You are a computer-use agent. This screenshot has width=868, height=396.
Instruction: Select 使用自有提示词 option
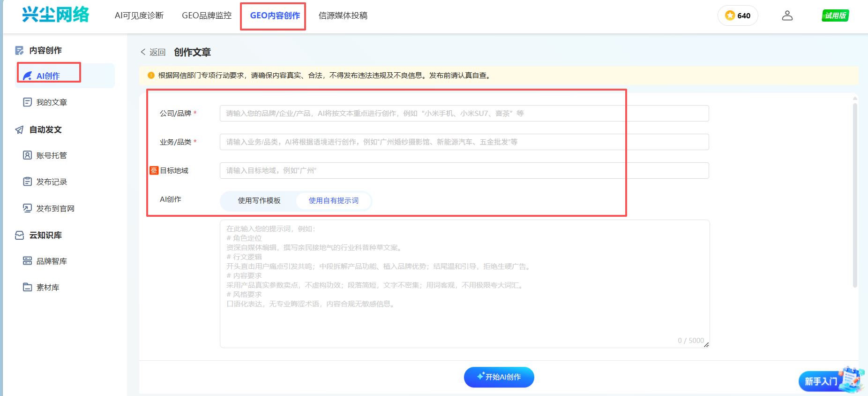(x=333, y=200)
